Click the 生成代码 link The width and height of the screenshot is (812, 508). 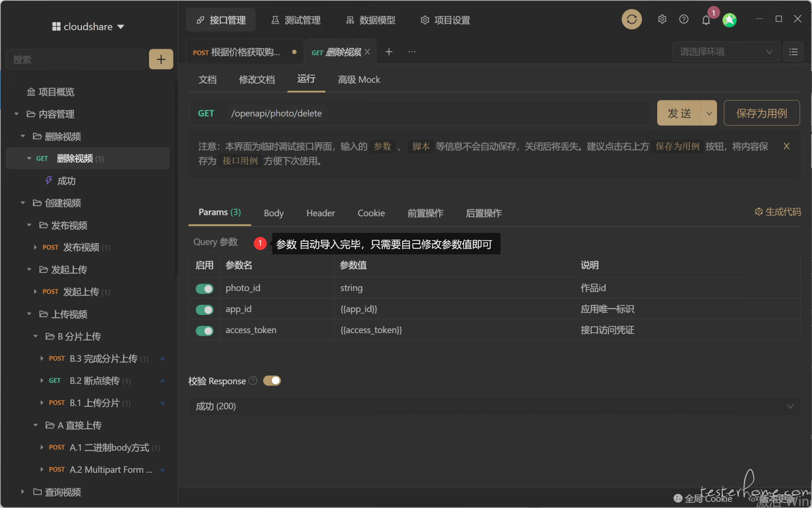(778, 212)
